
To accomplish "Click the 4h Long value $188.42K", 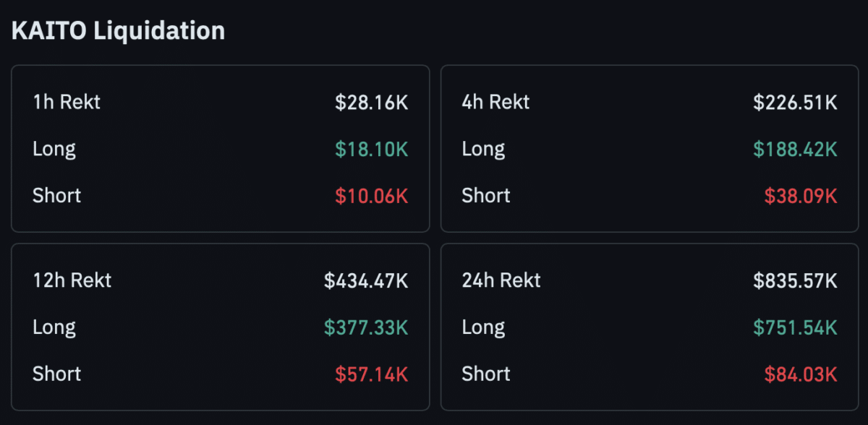I will coord(795,149).
